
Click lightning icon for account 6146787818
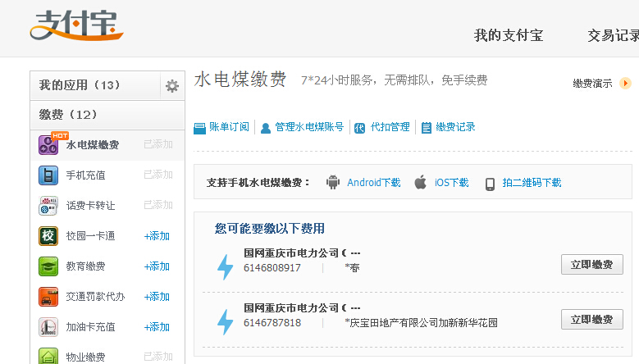tap(225, 322)
